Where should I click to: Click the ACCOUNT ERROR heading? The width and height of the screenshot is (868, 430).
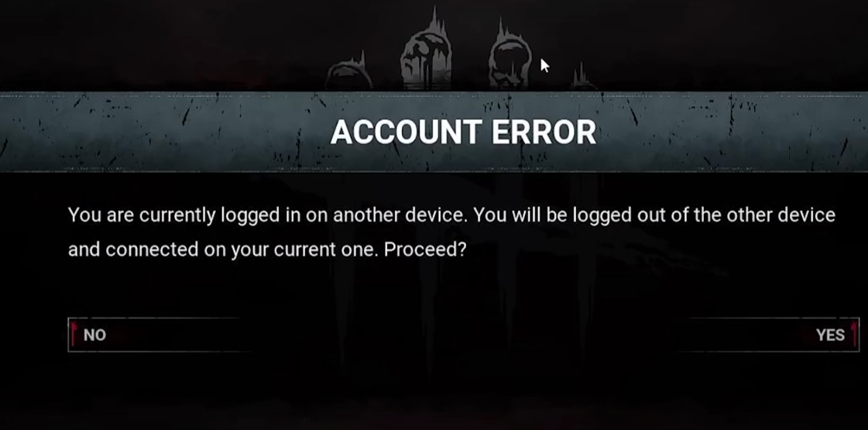(x=463, y=132)
